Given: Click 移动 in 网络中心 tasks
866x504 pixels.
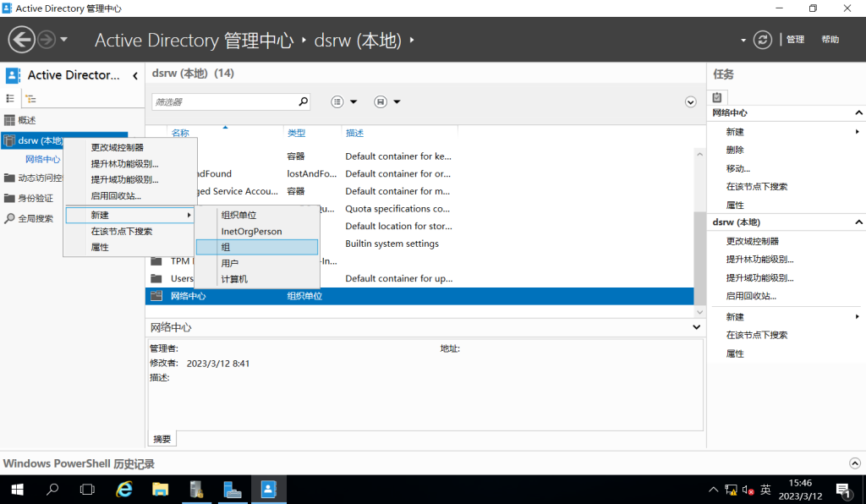Looking at the screenshot, I should coord(737,168).
